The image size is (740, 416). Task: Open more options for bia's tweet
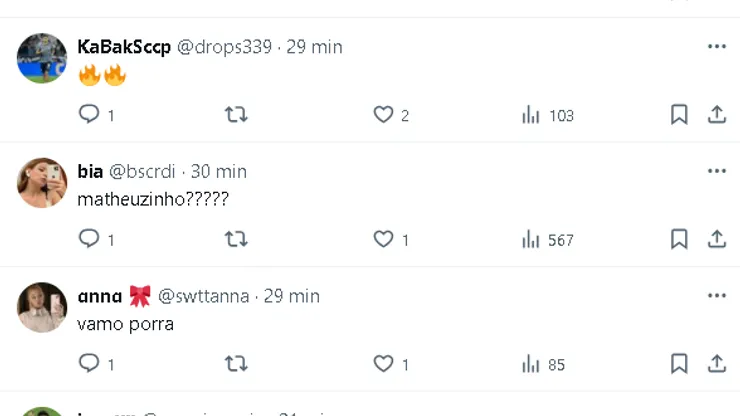coord(717,171)
